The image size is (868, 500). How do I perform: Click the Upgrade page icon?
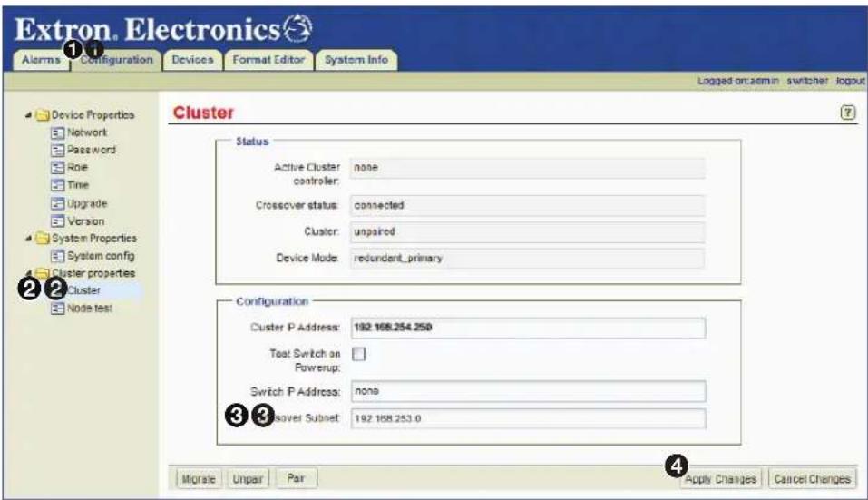pos(57,203)
